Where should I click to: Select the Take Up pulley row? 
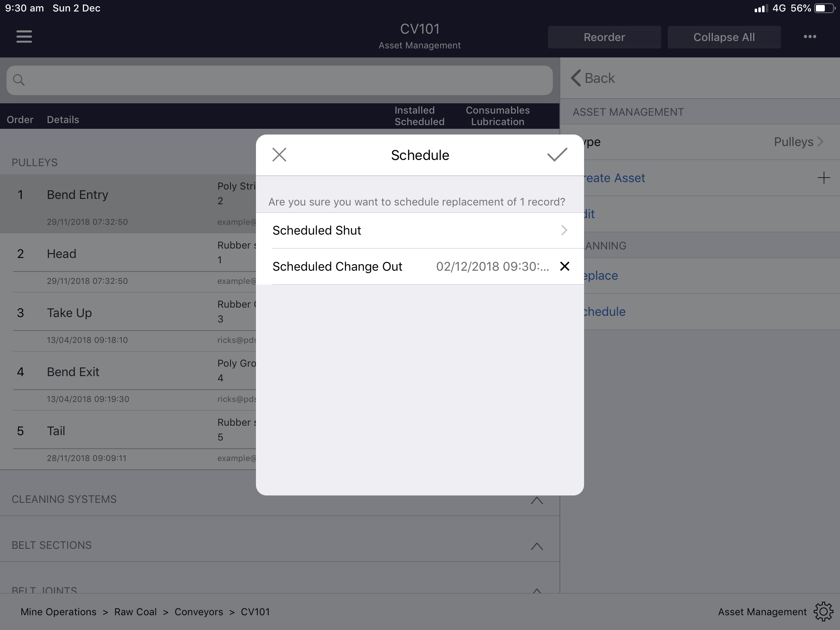(x=128, y=322)
